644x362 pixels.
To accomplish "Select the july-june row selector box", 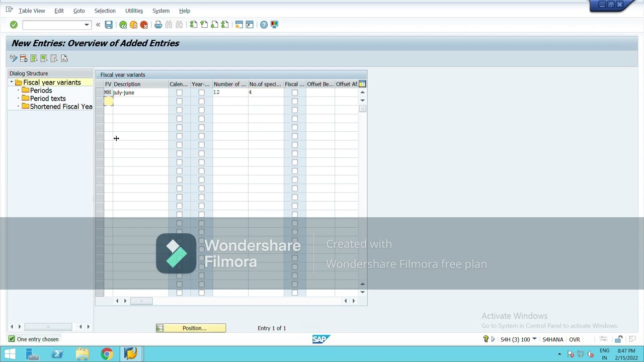I will point(100,93).
